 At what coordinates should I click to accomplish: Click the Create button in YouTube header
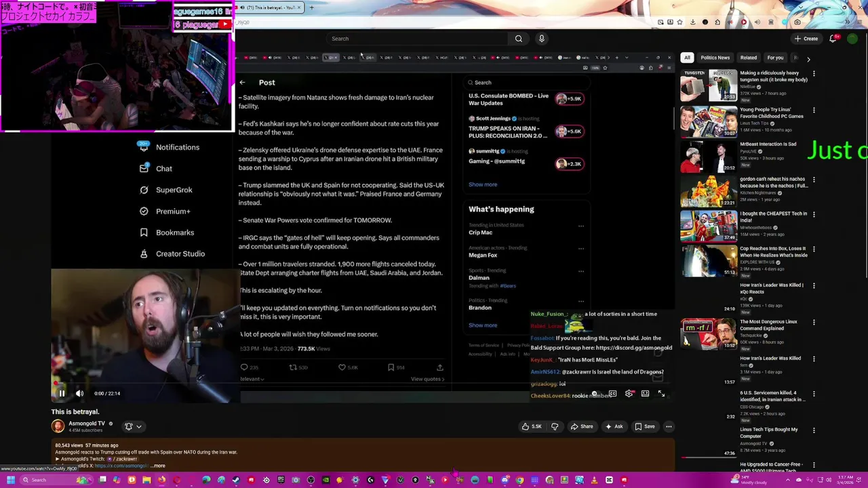[806, 39]
